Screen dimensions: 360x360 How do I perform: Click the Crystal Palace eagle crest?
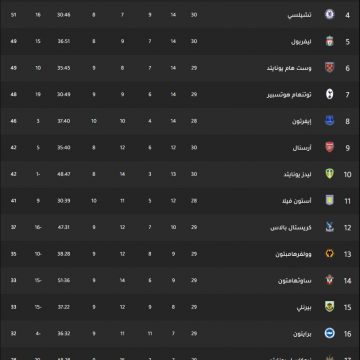coord(329,227)
